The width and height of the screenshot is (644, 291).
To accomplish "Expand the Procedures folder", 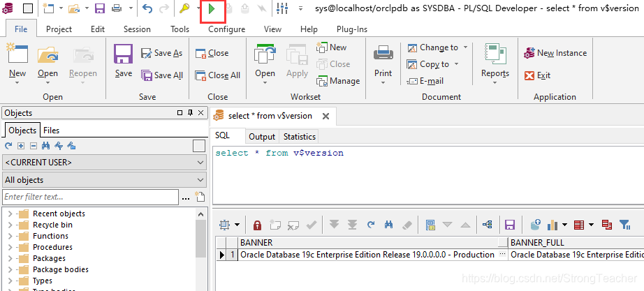I will [10, 247].
